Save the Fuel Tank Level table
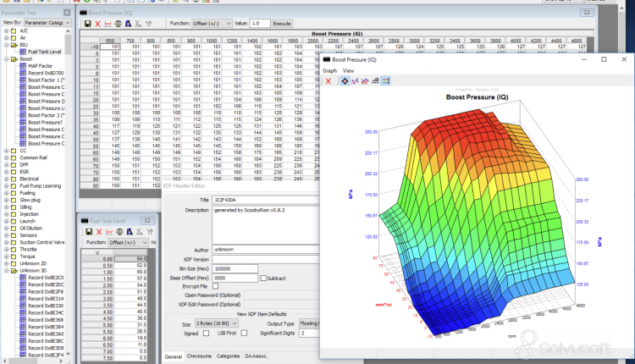The image size is (635, 364). pos(89,232)
